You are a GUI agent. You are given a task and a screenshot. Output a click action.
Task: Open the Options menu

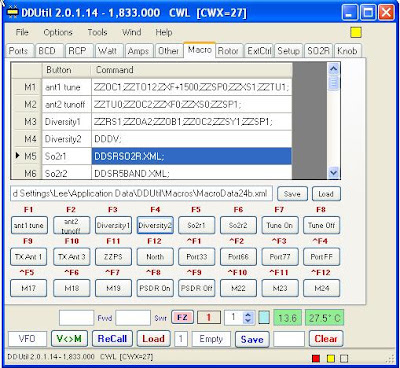tap(58, 32)
